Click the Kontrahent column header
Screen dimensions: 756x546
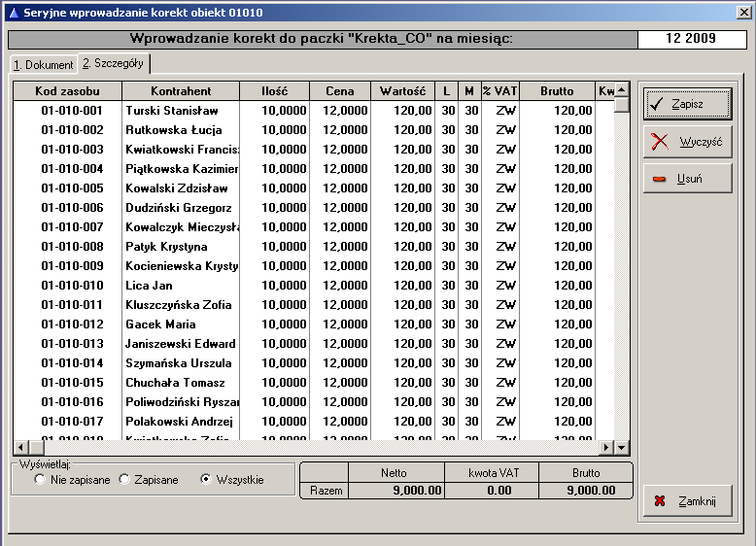pyautogui.click(x=181, y=91)
